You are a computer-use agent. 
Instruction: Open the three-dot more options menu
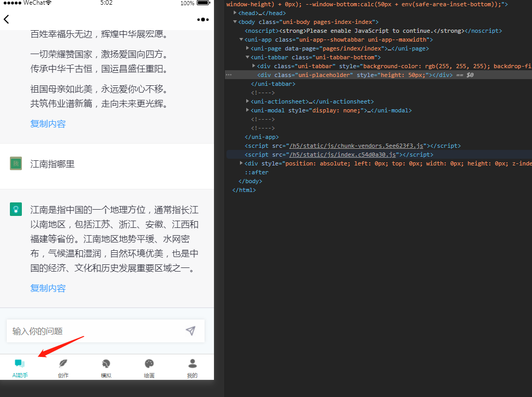point(203,20)
